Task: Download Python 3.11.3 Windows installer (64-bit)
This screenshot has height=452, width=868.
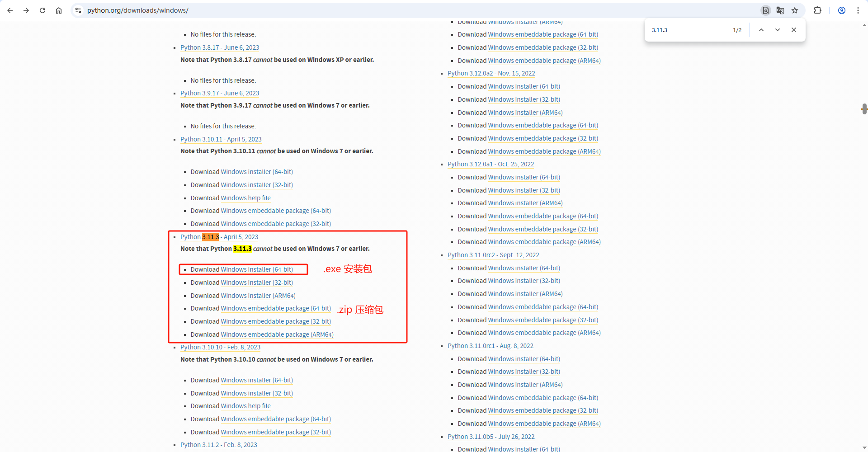Action: pos(257,269)
